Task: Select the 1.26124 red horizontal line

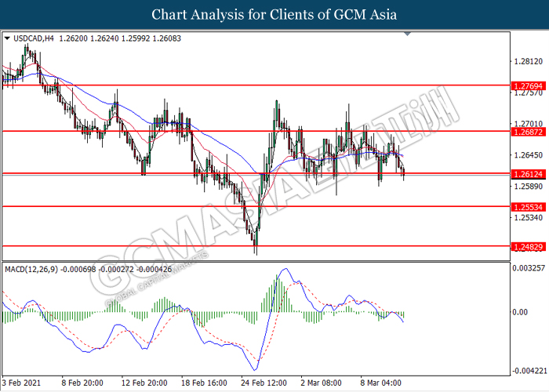Action: click(235, 172)
